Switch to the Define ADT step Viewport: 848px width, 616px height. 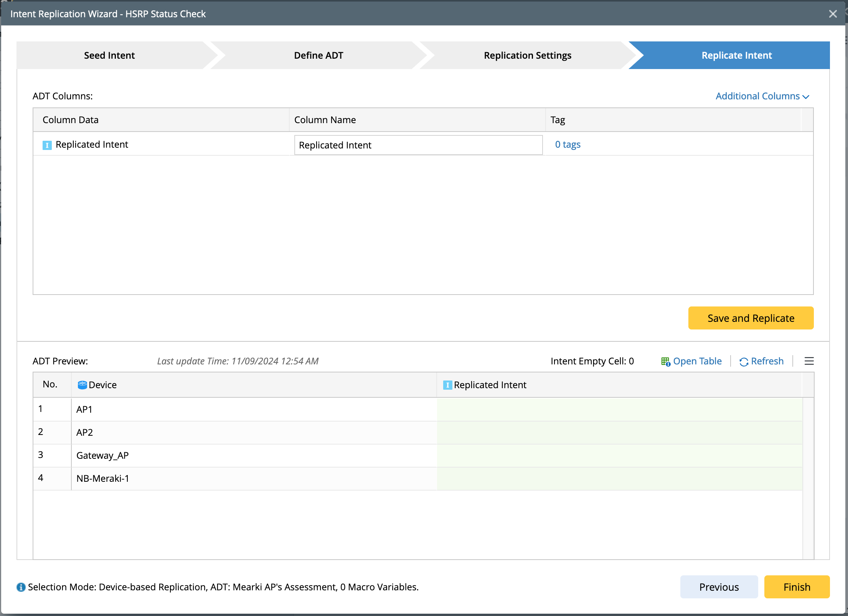pos(318,55)
